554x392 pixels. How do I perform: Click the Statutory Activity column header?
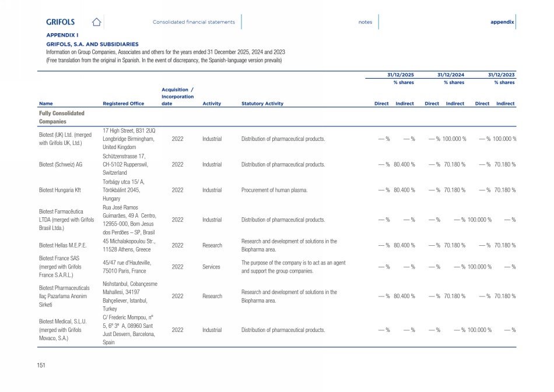[262, 104]
